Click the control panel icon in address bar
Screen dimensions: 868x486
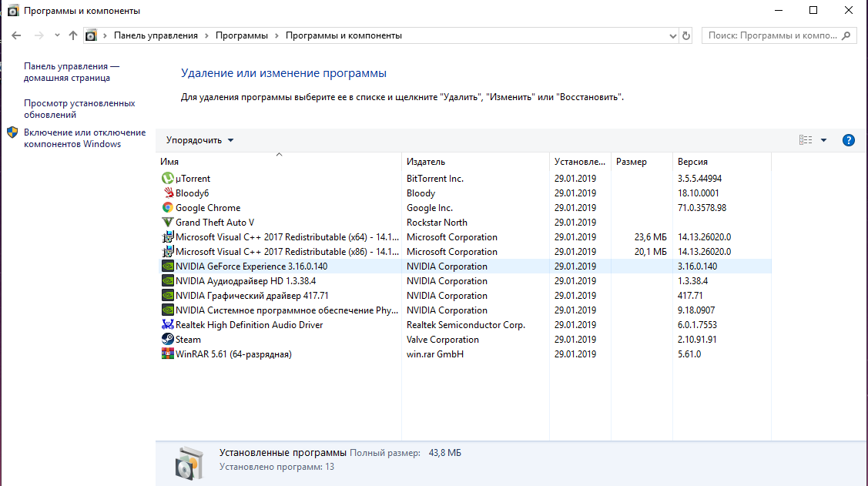(x=91, y=35)
